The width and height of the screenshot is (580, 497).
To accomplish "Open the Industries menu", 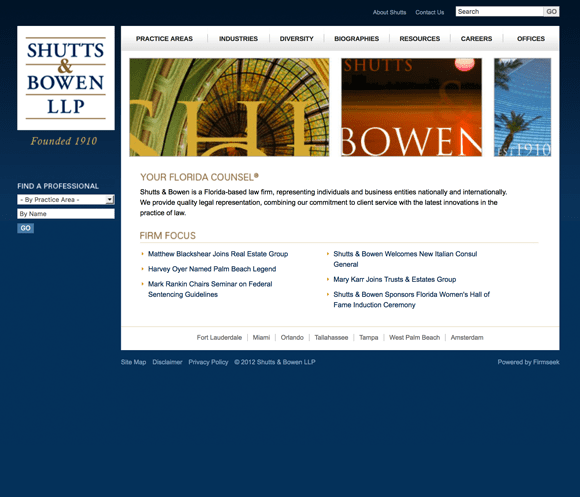I will [x=238, y=38].
